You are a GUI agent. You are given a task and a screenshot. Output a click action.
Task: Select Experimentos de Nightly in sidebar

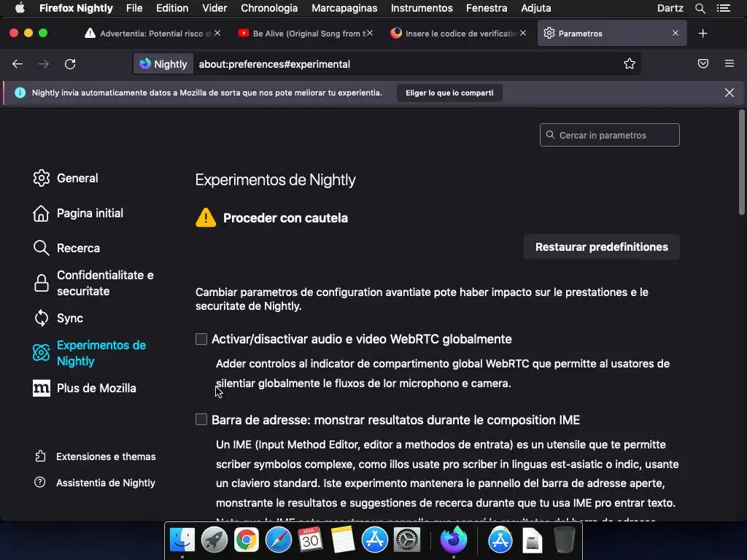pos(90,354)
